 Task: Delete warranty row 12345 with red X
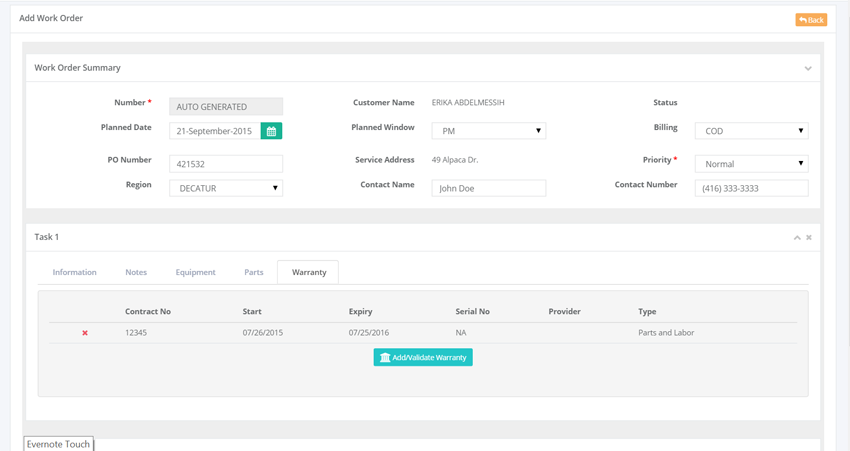85,333
